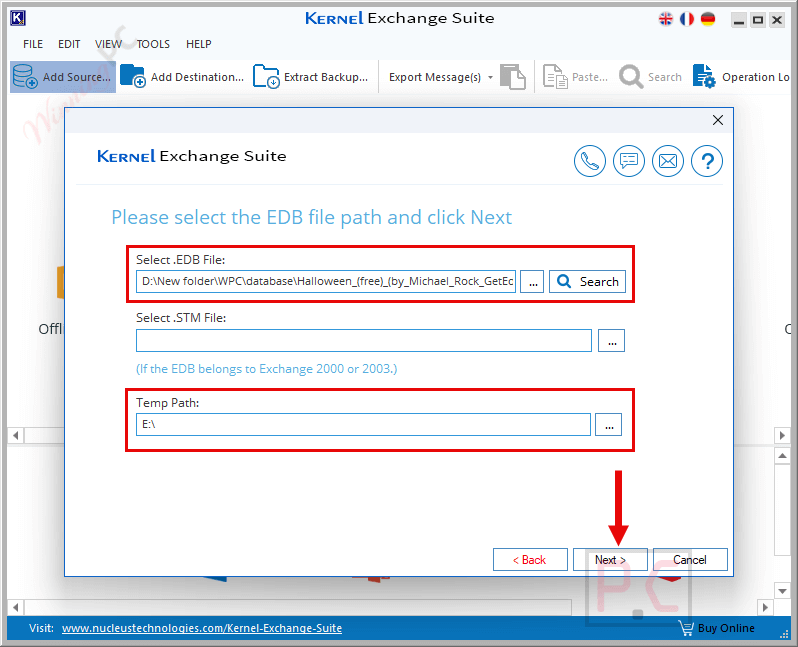Click the email envelope icon in the dialog
This screenshot has height=647, width=798.
pyautogui.click(x=668, y=161)
